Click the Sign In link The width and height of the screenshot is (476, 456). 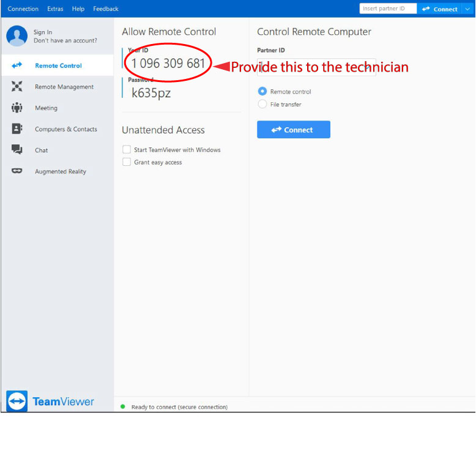tap(43, 32)
